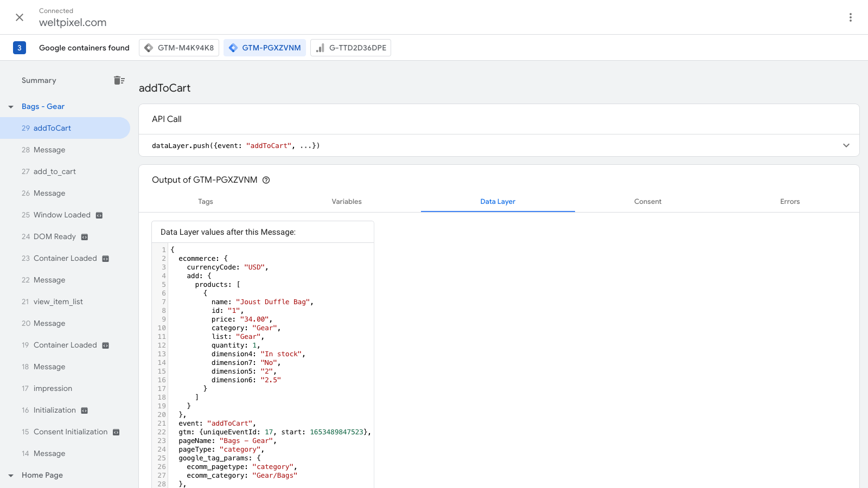Clear the event list using the clear icon
868x488 pixels.
[x=119, y=80]
